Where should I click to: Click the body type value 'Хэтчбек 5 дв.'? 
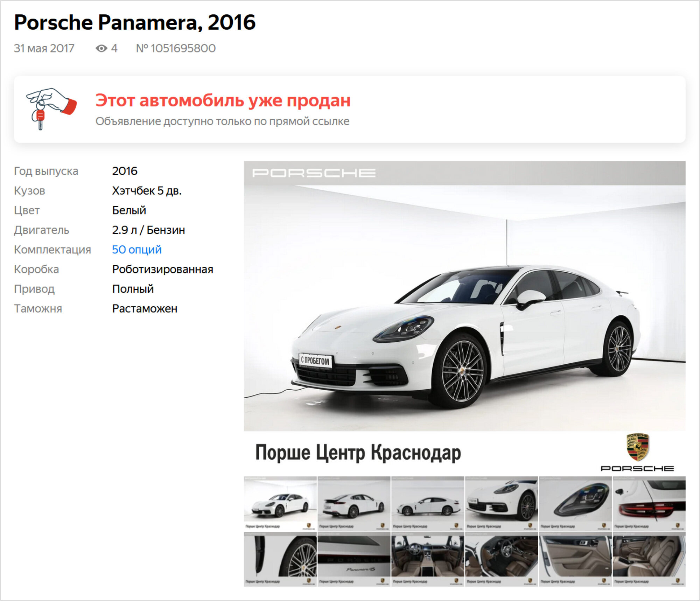coord(147,191)
